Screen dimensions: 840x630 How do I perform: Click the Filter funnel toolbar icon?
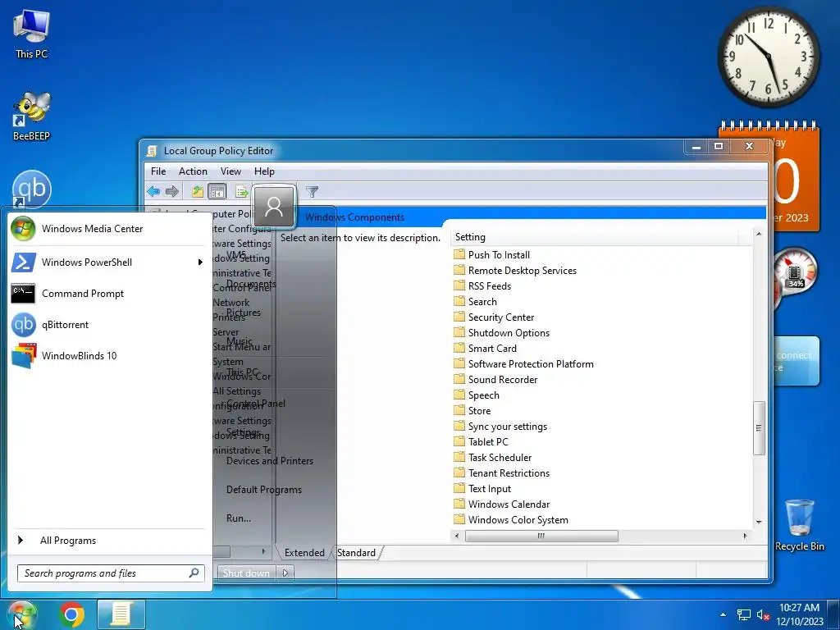pyautogui.click(x=312, y=191)
